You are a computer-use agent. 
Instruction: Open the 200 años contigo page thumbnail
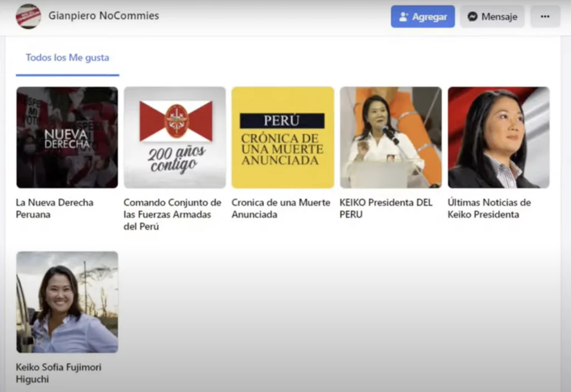(x=175, y=137)
